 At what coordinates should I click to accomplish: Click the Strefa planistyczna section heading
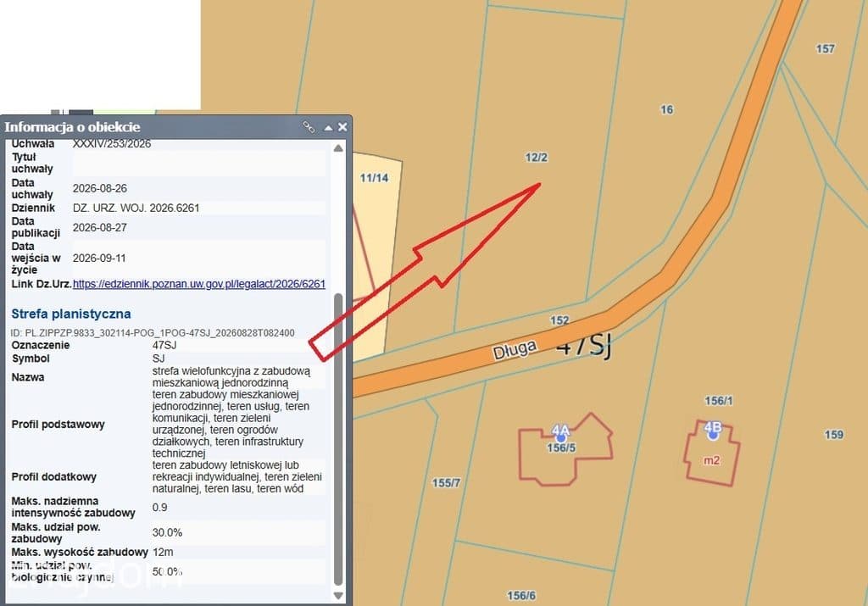71,314
